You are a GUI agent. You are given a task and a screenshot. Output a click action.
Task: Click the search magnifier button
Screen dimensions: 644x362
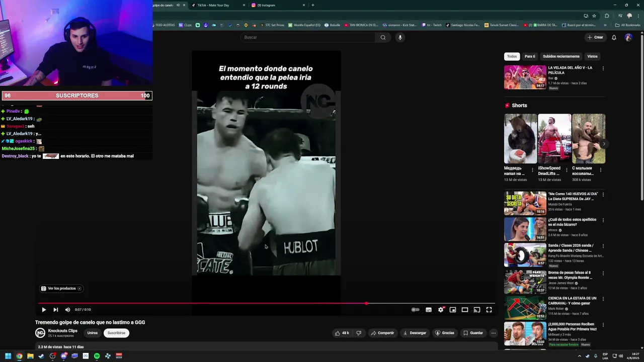pos(383,37)
